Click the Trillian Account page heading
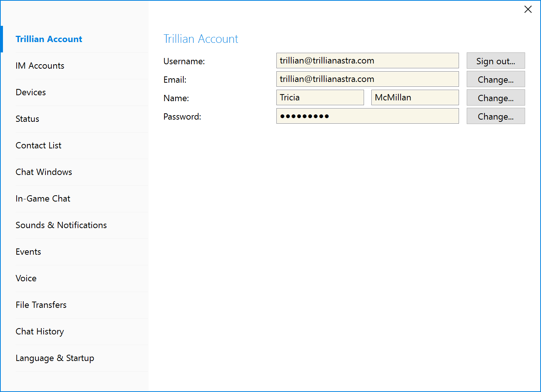Image resolution: width=541 pixels, height=392 pixels. coord(201,39)
